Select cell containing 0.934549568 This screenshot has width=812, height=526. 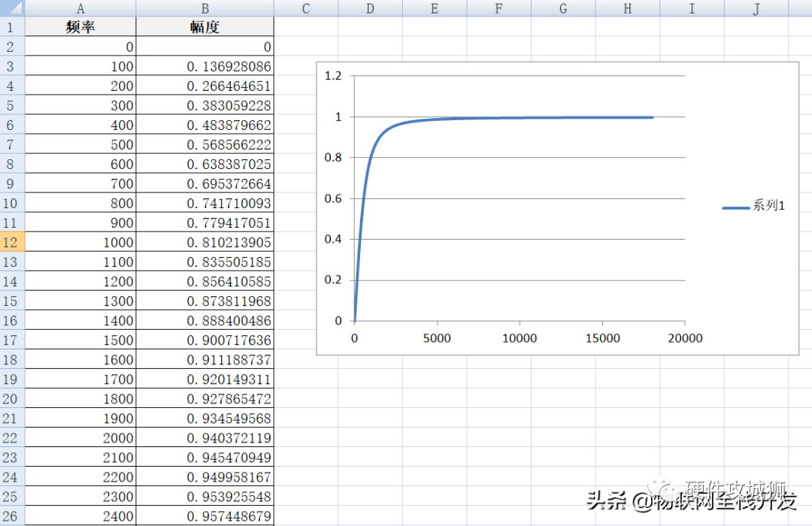point(205,419)
